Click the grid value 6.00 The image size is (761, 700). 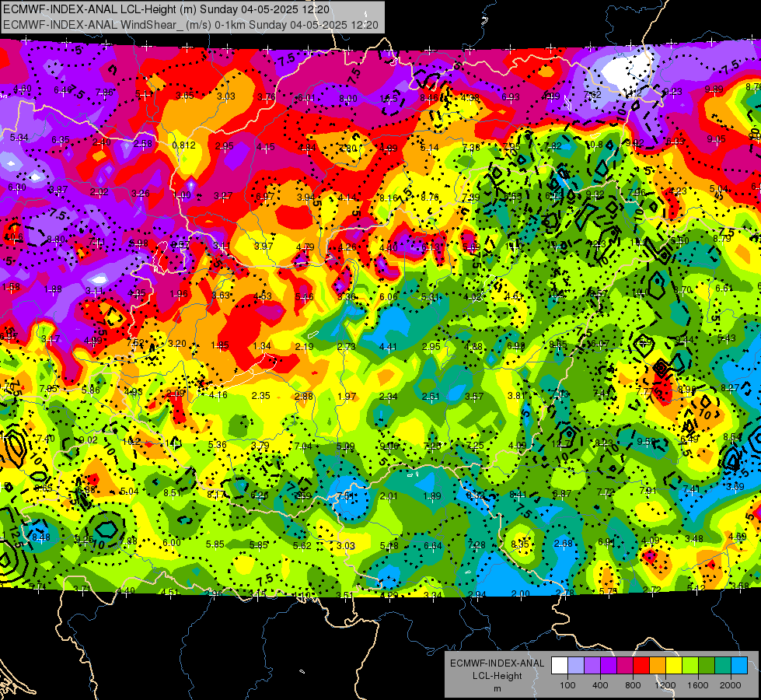171,543
